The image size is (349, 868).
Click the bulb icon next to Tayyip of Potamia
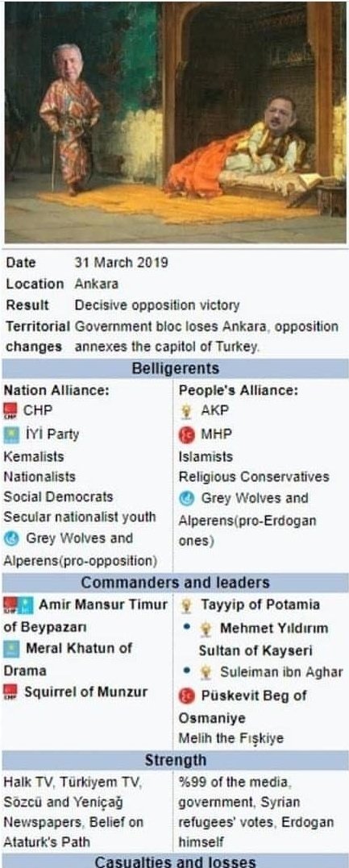coord(187,605)
